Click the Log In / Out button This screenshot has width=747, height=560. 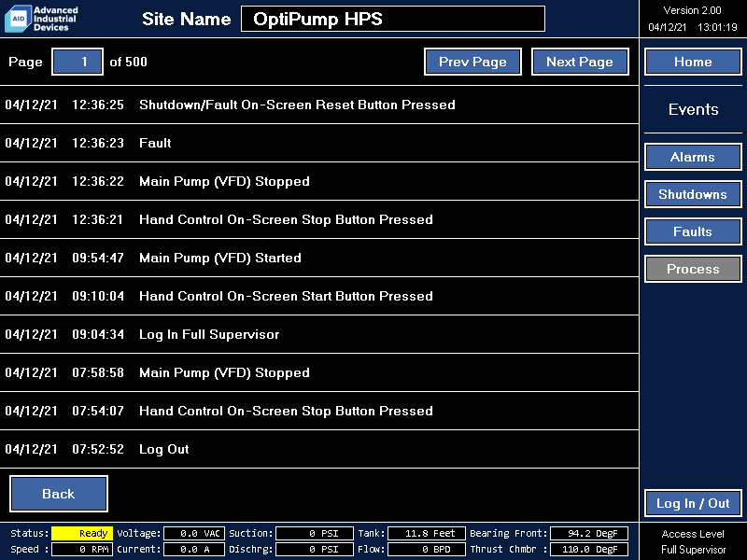(x=693, y=503)
